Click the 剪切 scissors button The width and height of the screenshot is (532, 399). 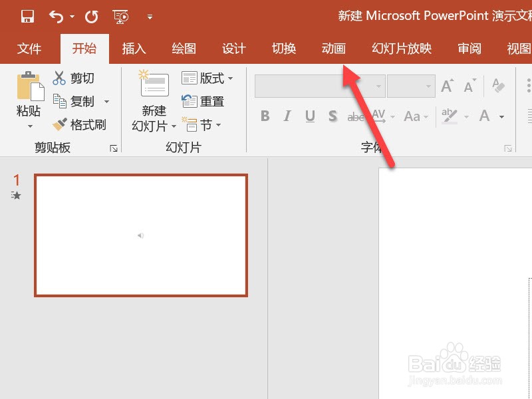[x=73, y=78]
